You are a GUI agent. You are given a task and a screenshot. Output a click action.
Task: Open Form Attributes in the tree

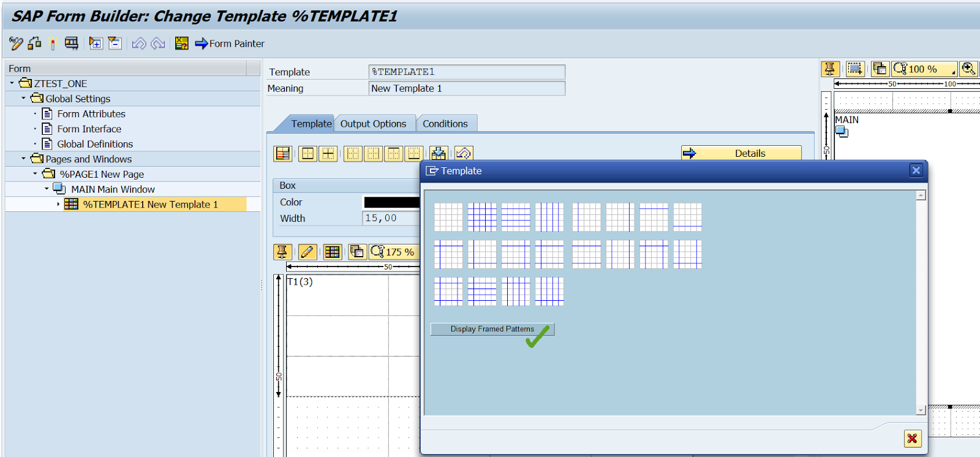[91, 114]
